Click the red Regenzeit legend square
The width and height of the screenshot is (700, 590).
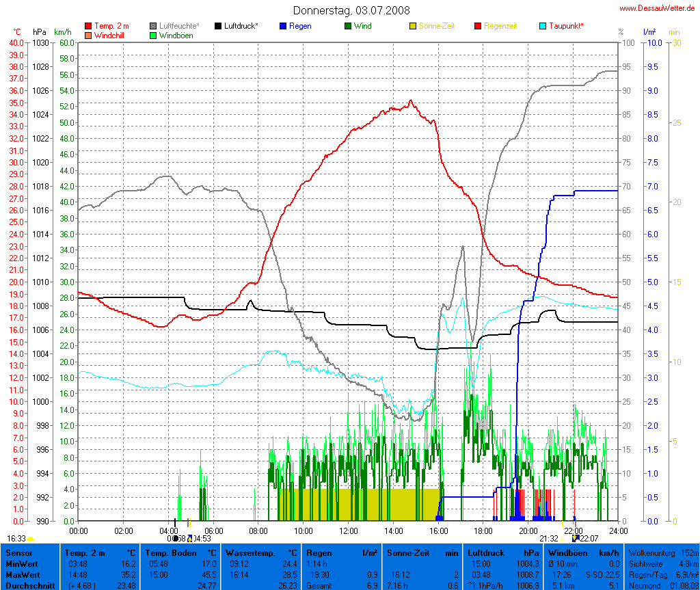point(478,26)
